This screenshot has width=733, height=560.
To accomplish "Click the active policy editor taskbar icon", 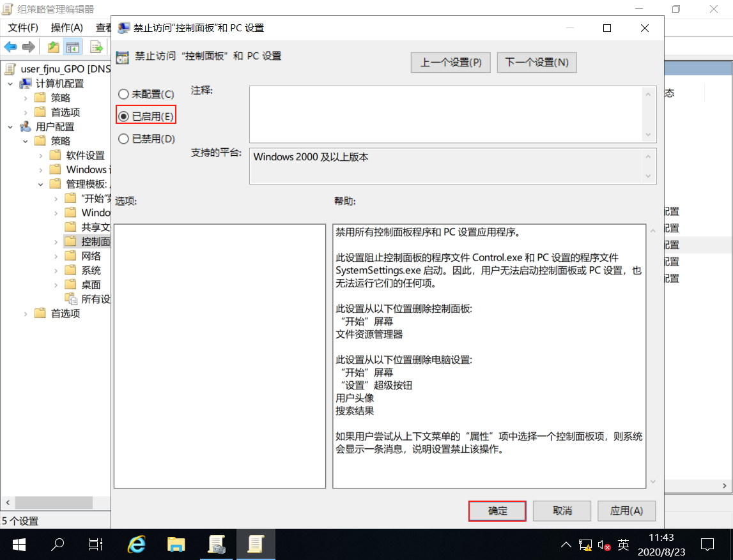I will (255, 545).
